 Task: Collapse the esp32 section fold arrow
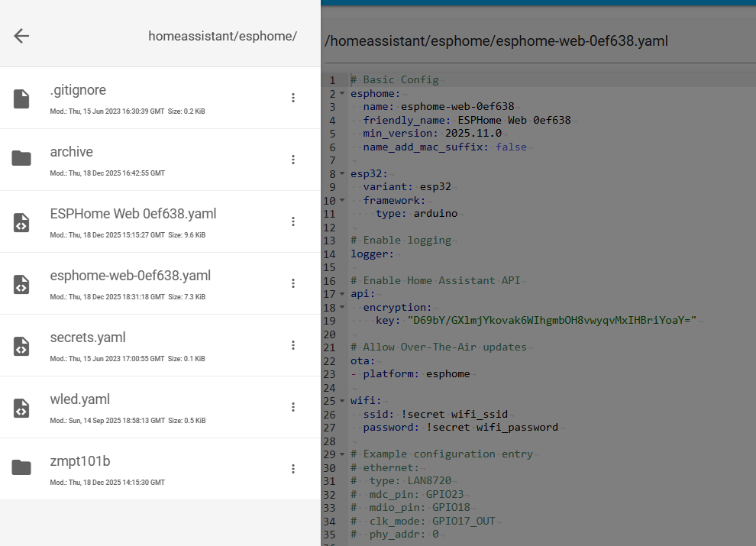342,174
